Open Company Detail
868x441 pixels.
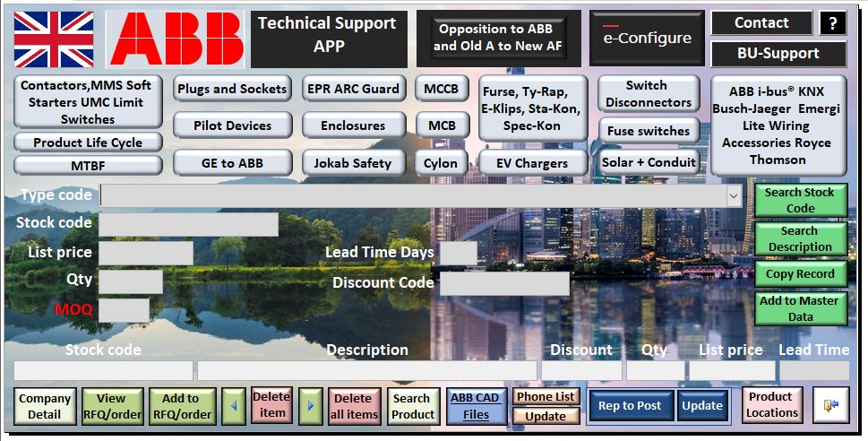[45, 406]
